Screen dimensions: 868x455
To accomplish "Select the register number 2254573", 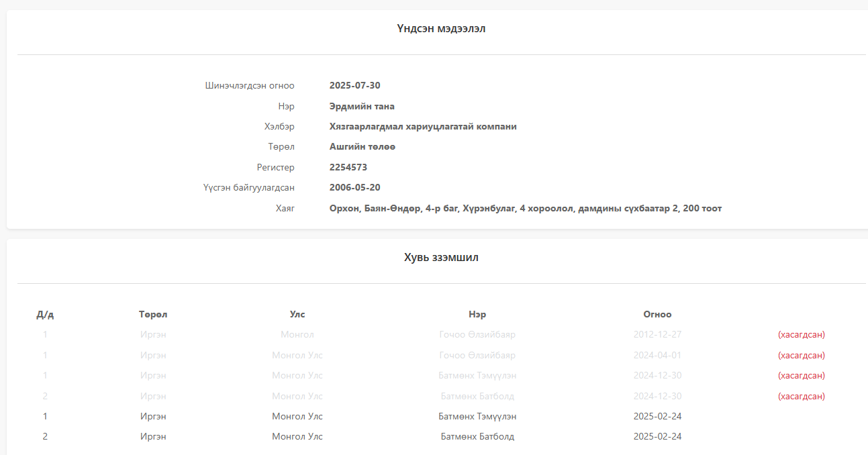I will point(348,167).
